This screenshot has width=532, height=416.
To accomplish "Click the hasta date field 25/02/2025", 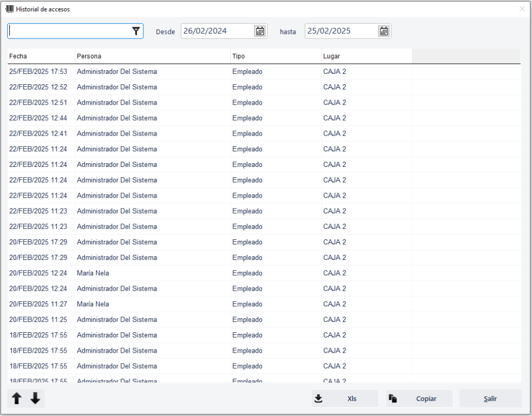I will pos(340,31).
